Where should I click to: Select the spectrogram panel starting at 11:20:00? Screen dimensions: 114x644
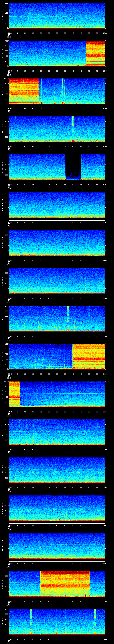click(57, 243)
